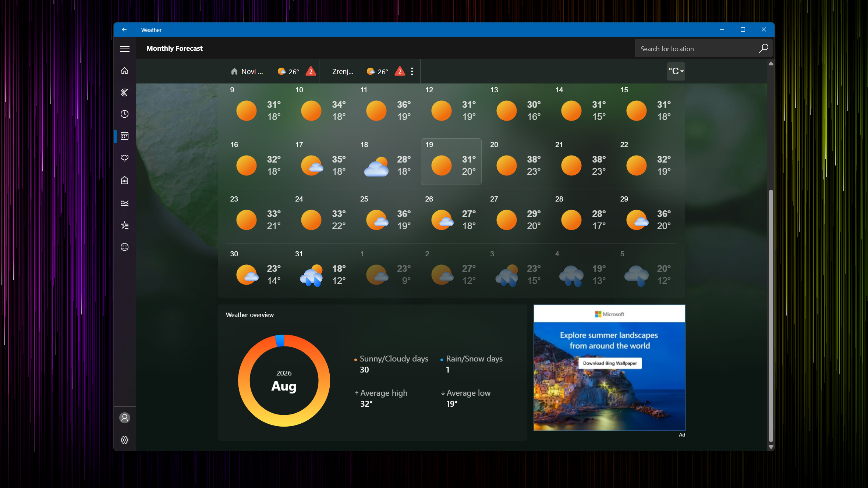Image resolution: width=868 pixels, height=488 pixels.
Task: Select day 11 with 36° high
Action: coord(386,107)
